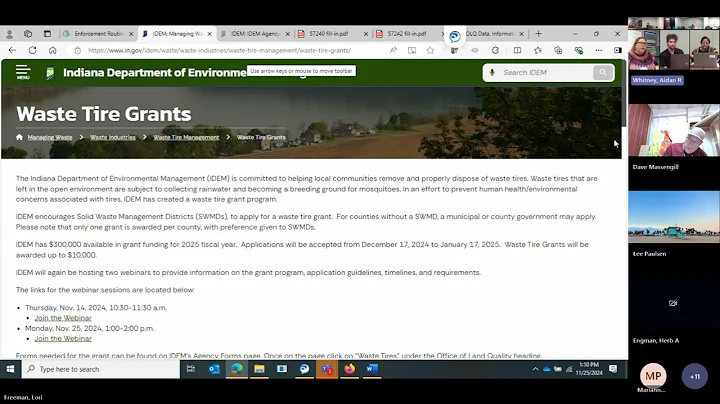The image size is (720, 404).
Task: Open Edge workspaces icon
Action: tap(28, 34)
